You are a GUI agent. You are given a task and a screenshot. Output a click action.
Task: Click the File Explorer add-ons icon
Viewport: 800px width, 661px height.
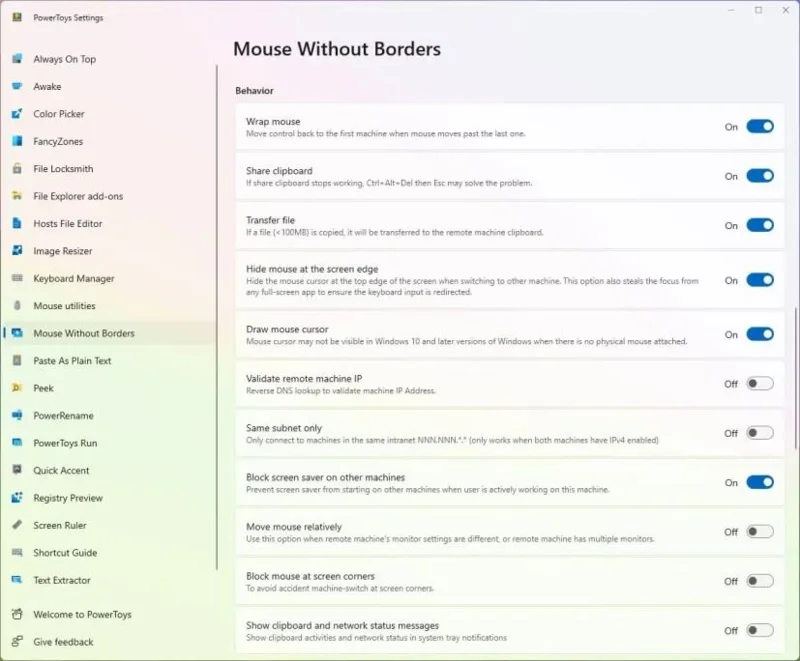[x=17, y=196]
